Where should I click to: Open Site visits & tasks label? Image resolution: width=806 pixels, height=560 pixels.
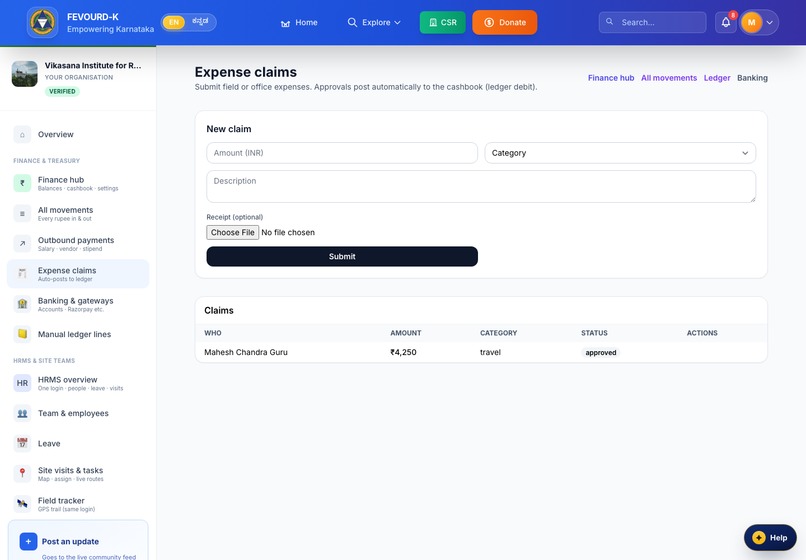click(70, 471)
